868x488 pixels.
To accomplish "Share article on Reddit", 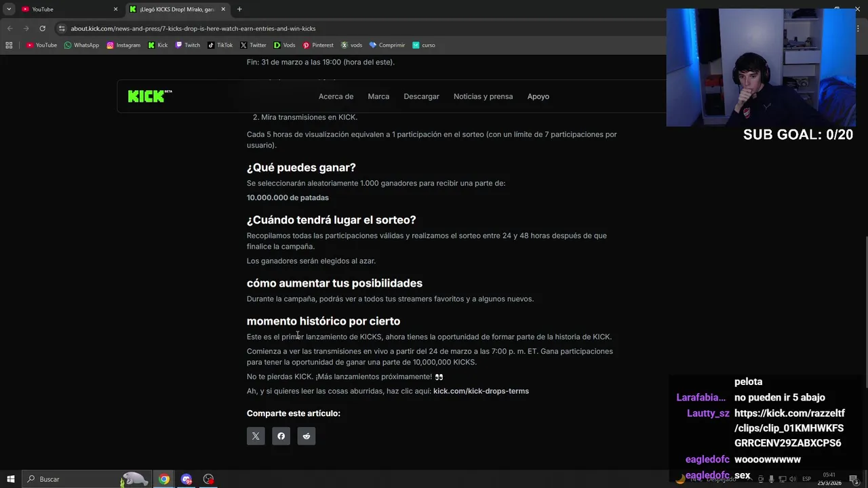I will click(307, 436).
